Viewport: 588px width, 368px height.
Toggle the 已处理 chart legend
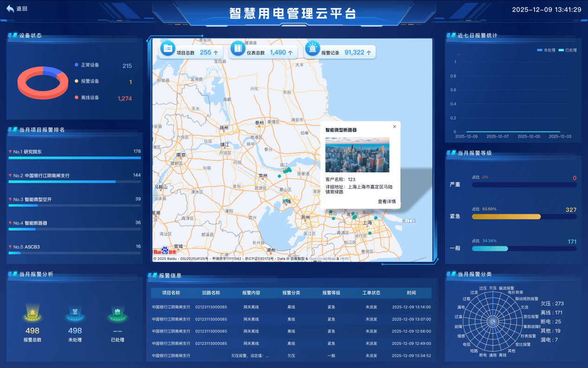coord(567,50)
